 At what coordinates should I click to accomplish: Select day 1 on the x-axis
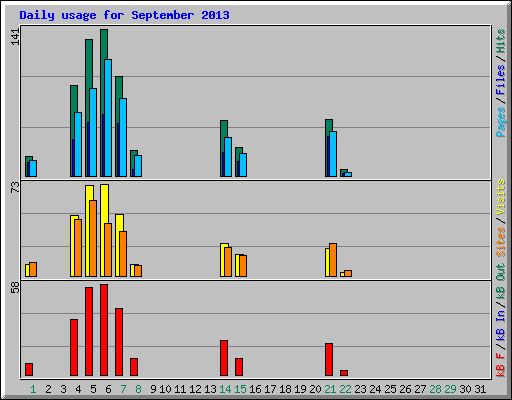tap(33, 389)
